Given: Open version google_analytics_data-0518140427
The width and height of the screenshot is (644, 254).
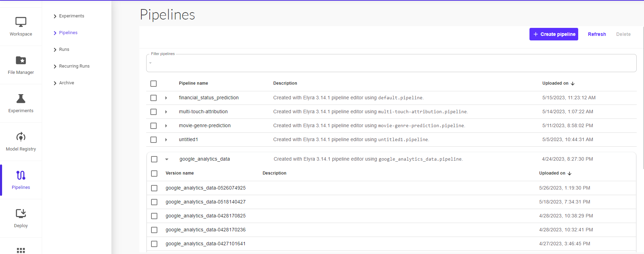Looking at the screenshot, I should click(x=206, y=202).
